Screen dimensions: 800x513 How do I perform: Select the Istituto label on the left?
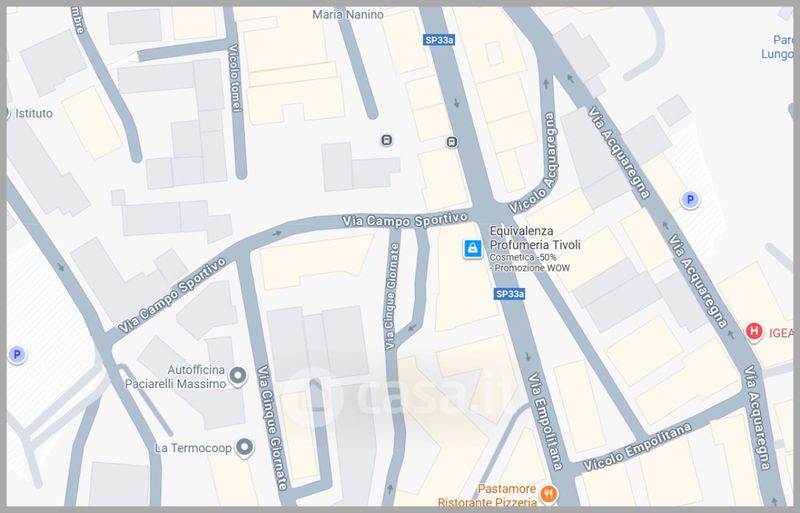coord(33,113)
